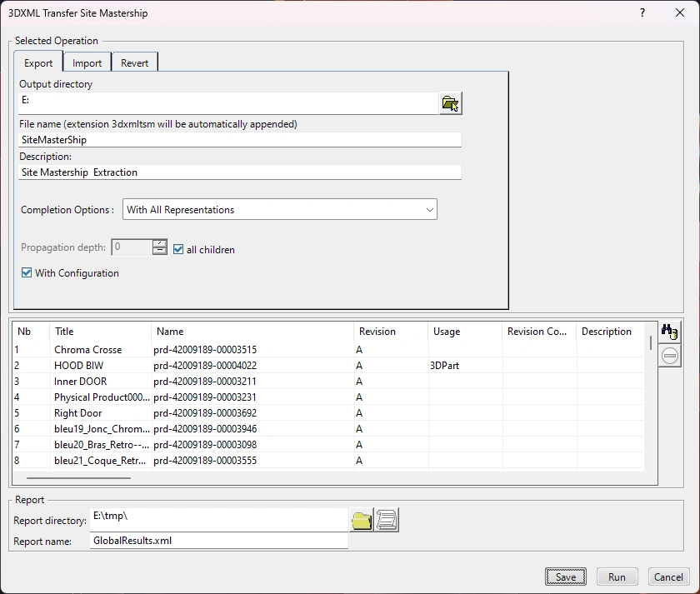Open the object search binoculars icon
Viewport: 700px width, 594px height.
(669, 332)
